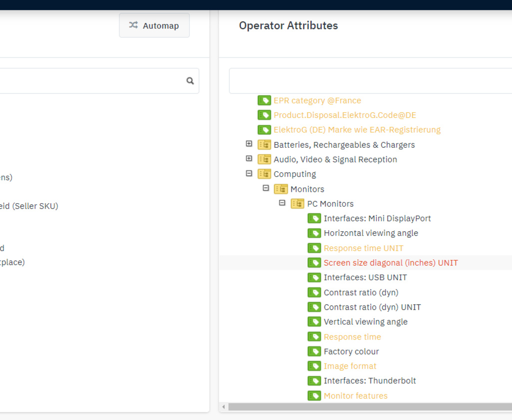Viewport: 512px width, 420px height.
Task: Select Image format attribute
Action: [x=350, y=366]
